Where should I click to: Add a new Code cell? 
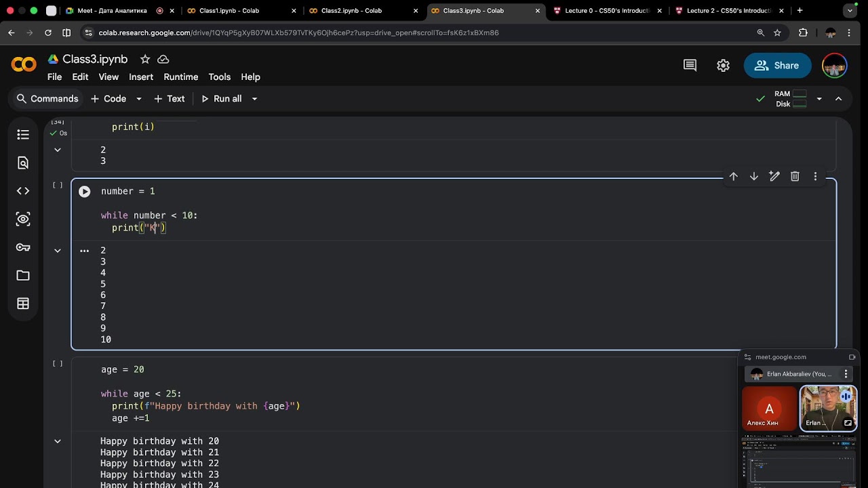[108, 99]
